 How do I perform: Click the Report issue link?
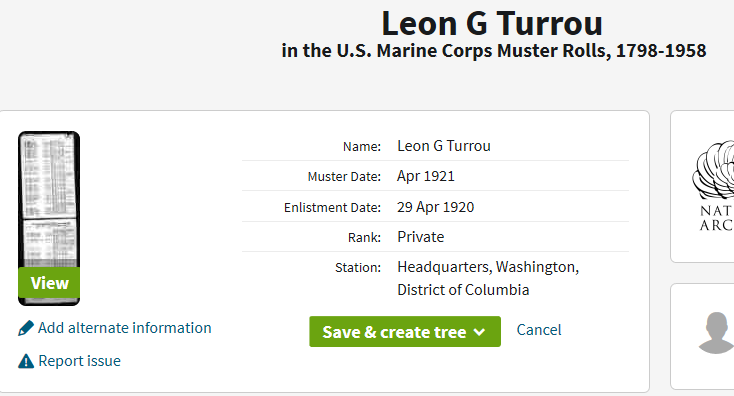click(79, 361)
